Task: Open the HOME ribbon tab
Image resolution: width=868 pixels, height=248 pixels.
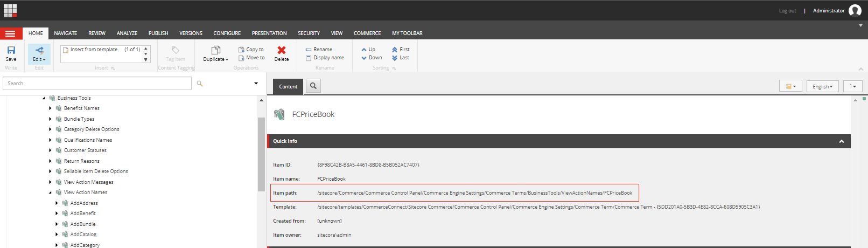Action: pos(36,33)
